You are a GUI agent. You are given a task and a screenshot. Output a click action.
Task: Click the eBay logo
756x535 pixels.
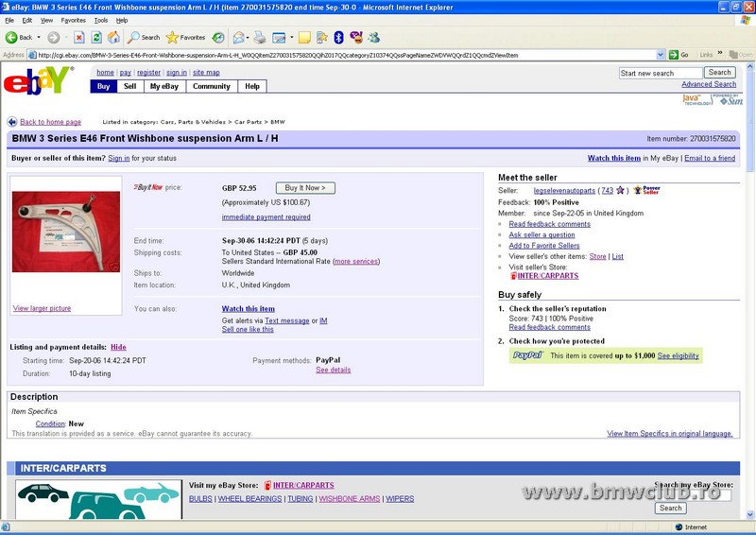click(39, 80)
